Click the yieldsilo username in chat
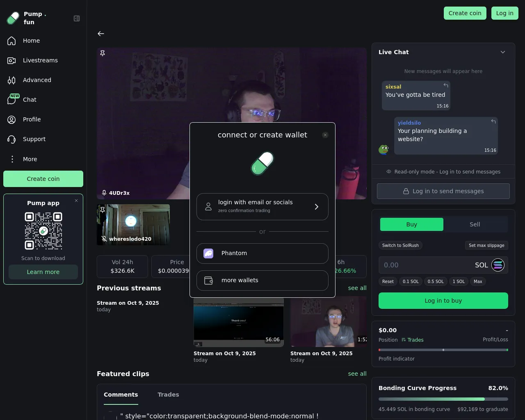 pyautogui.click(x=409, y=123)
